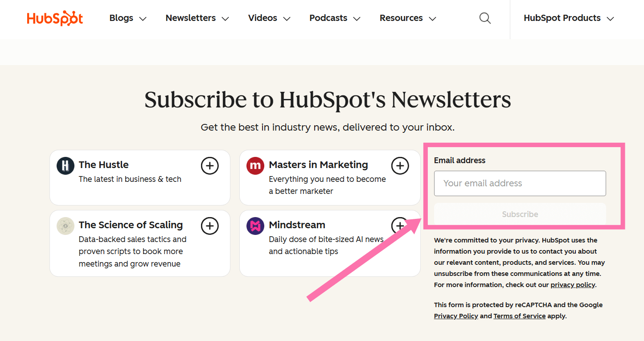This screenshot has width=644, height=341.
Task: Click The Science of Scaling logo icon
Action: click(x=66, y=226)
